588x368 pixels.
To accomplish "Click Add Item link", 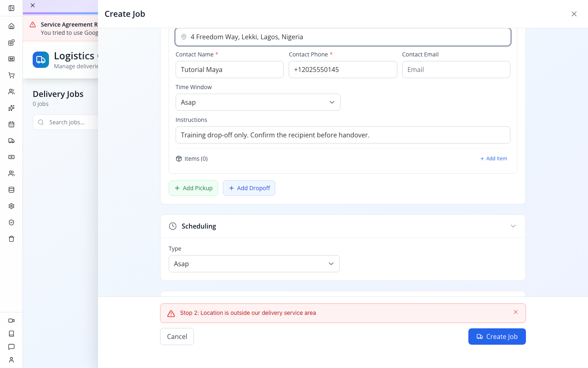I will 494,159.
